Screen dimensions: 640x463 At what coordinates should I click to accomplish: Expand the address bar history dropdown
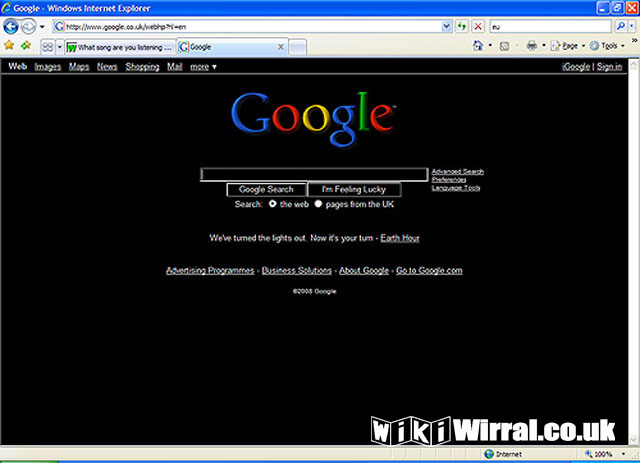[447, 27]
